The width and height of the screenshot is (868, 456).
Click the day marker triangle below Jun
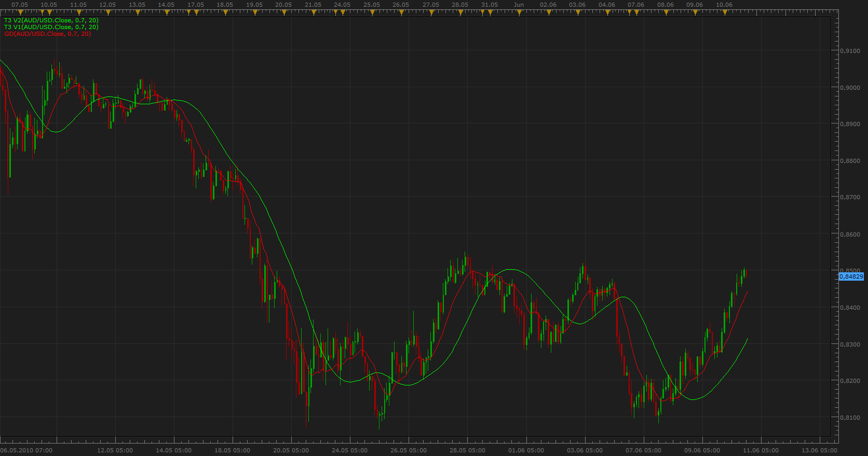coord(519,13)
